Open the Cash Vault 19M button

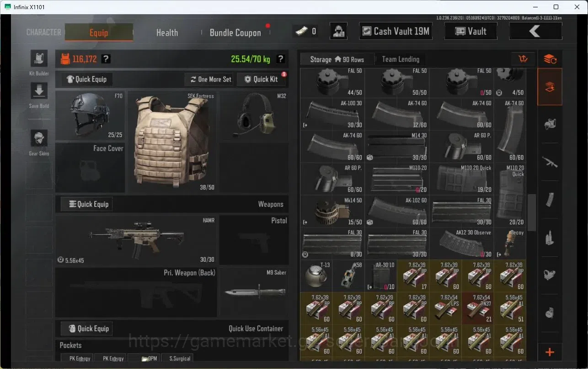click(x=396, y=31)
